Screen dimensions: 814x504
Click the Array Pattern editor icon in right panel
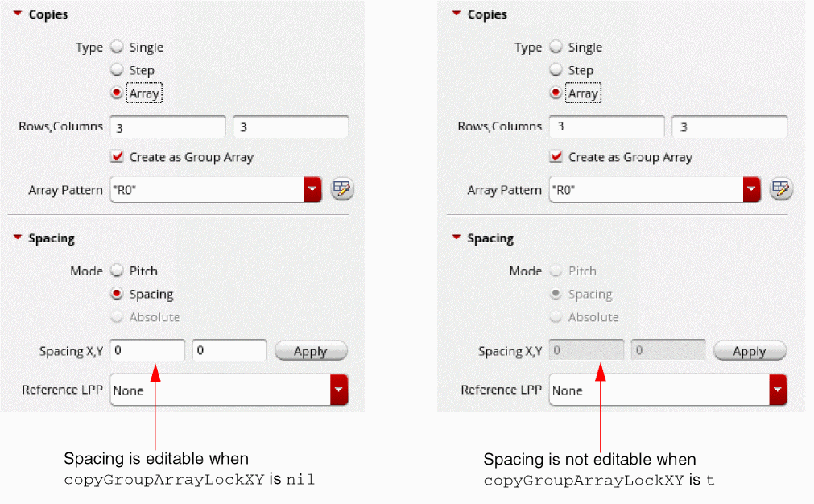pos(781,189)
